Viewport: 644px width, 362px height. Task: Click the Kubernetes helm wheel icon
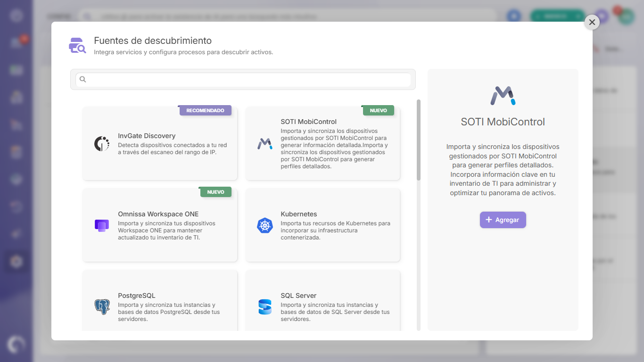point(265,225)
